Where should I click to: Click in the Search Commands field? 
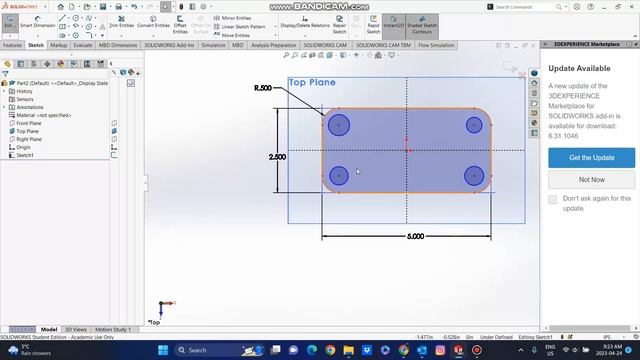click(524, 7)
